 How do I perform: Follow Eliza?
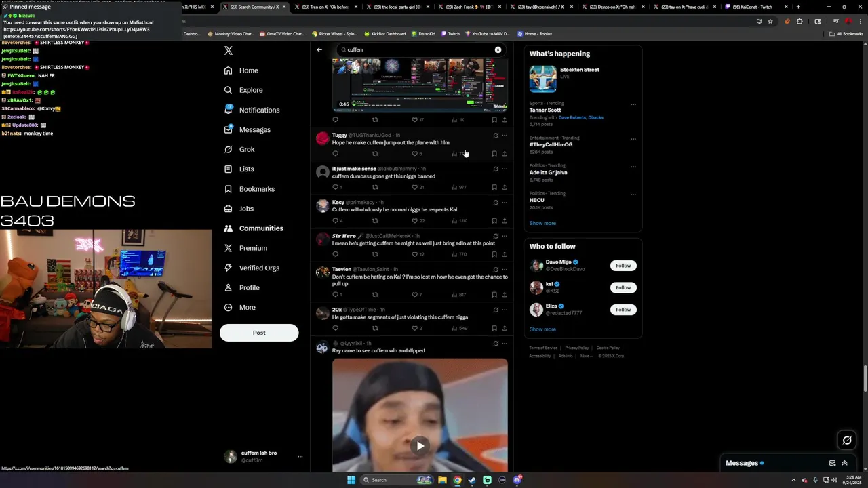click(623, 310)
